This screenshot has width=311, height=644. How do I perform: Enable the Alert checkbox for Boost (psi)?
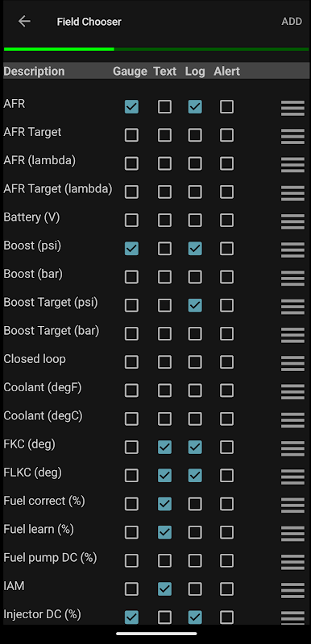(226, 249)
